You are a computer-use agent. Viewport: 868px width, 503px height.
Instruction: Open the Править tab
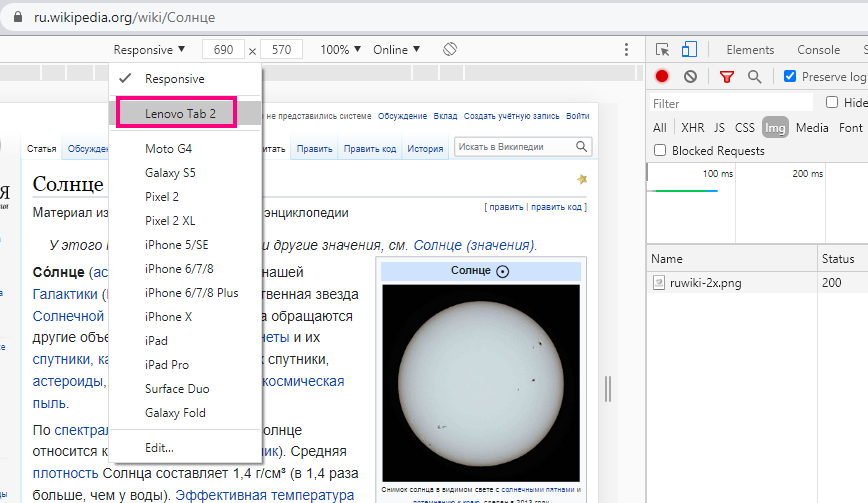tap(314, 149)
